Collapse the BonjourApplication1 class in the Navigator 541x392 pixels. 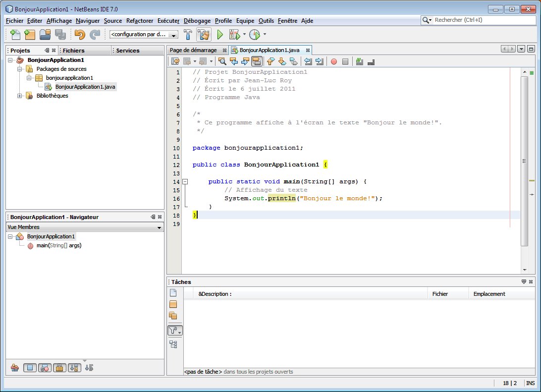pyautogui.click(x=10, y=236)
